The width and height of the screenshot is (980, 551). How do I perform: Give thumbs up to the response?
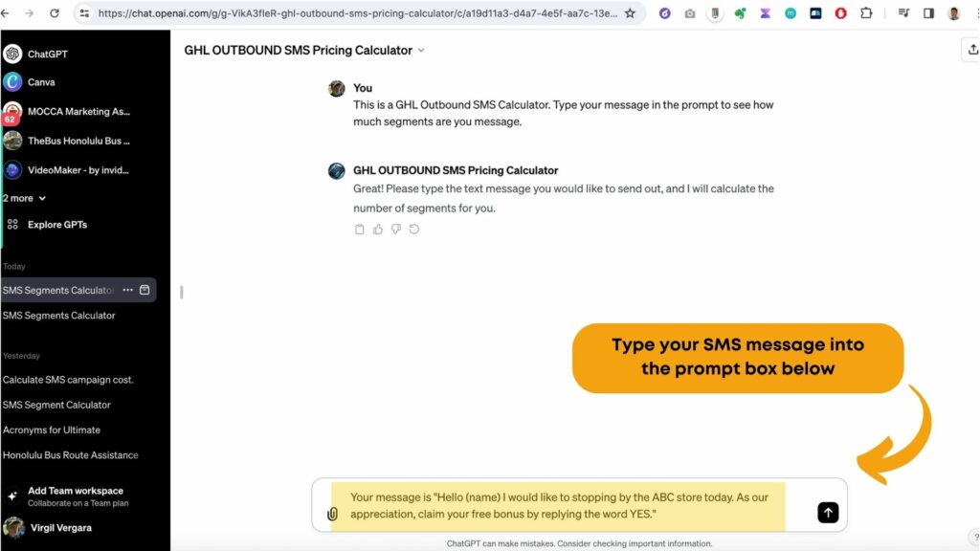point(377,230)
